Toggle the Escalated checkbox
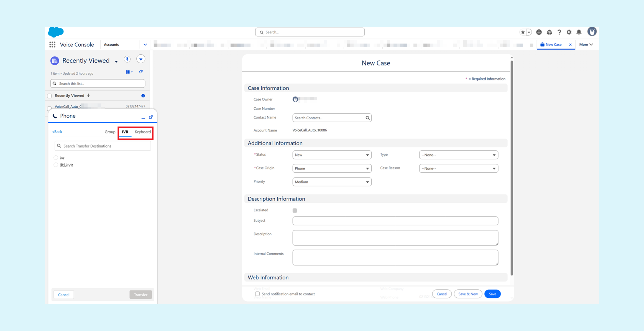644x331 pixels. point(295,210)
